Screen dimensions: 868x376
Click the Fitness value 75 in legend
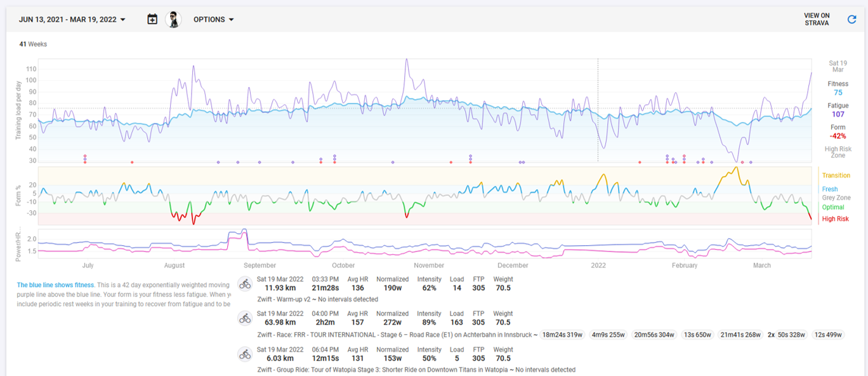tap(838, 93)
